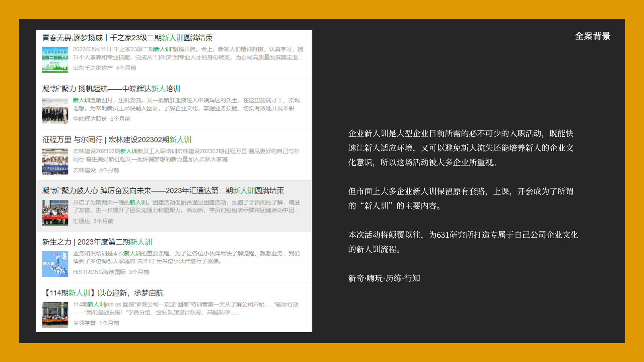Viewport: 644px width, 362px height.
Task: Open the highlighted 汇通达 search result
Action: pyautogui.click(x=163, y=191)
